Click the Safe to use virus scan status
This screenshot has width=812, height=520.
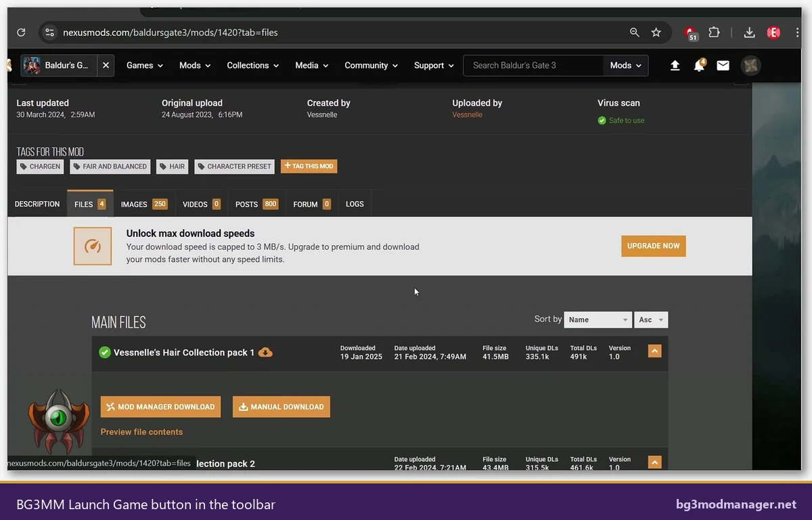(621, 121)
